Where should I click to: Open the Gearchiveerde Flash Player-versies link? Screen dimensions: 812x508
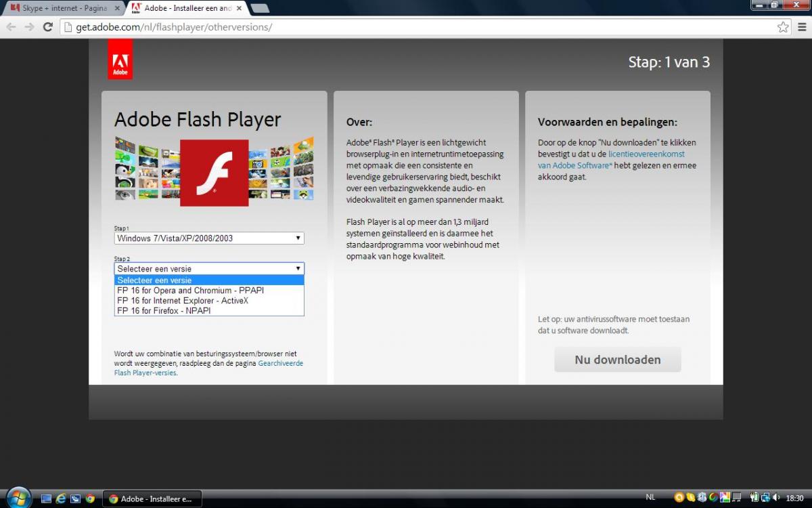(x=208, y=368)
